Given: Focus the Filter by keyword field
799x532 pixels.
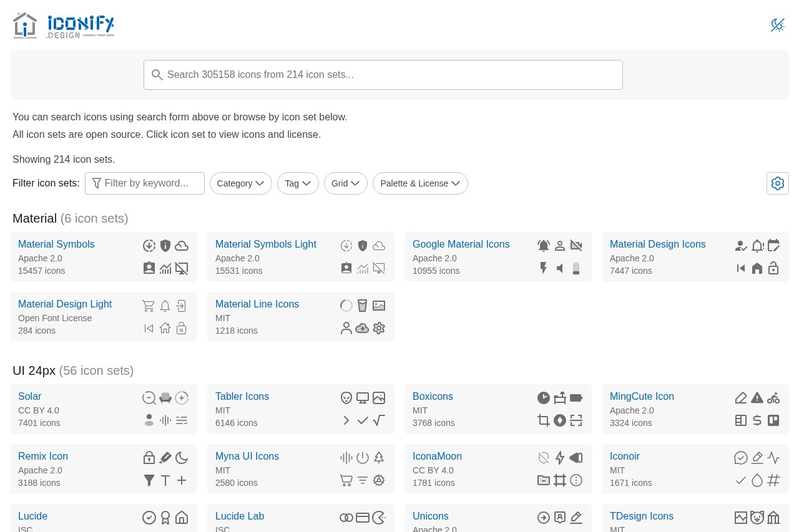Looking at the screenshot, I should (x=145, y=183).
